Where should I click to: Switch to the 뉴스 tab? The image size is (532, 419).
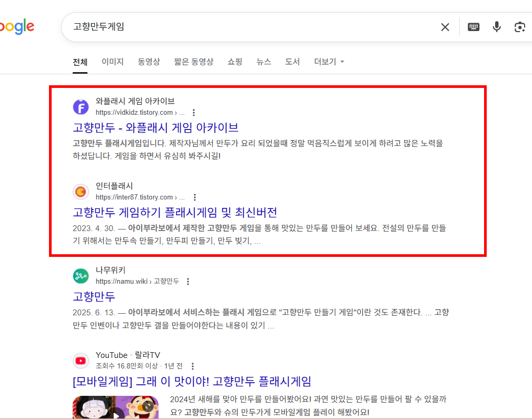(x=263, y=62)
